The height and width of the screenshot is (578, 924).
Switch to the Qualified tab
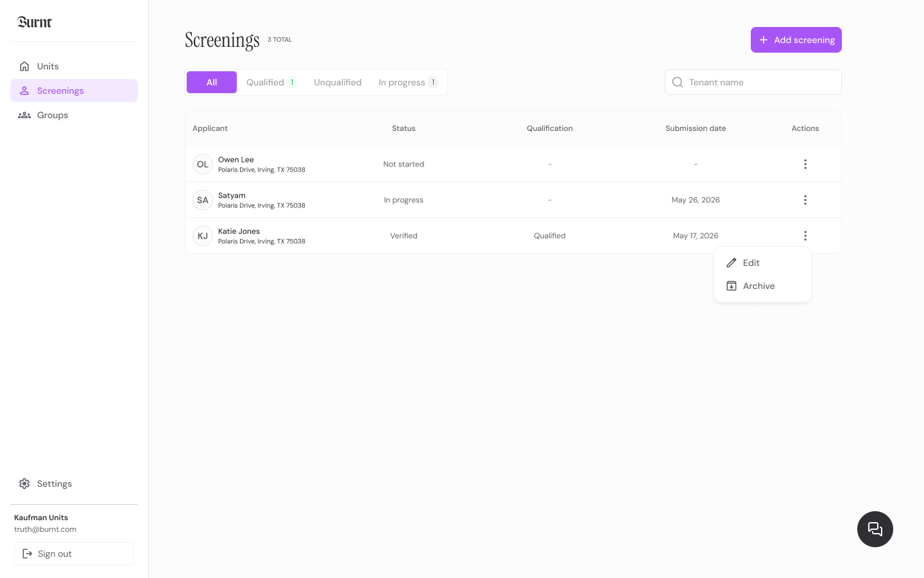[x=271, y=82]
